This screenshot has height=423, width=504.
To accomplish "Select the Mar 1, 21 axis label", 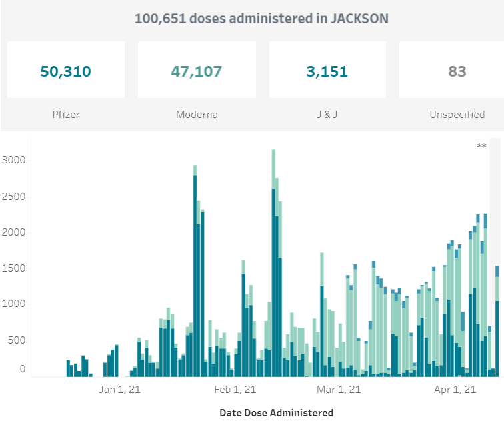I will [339, 389].
